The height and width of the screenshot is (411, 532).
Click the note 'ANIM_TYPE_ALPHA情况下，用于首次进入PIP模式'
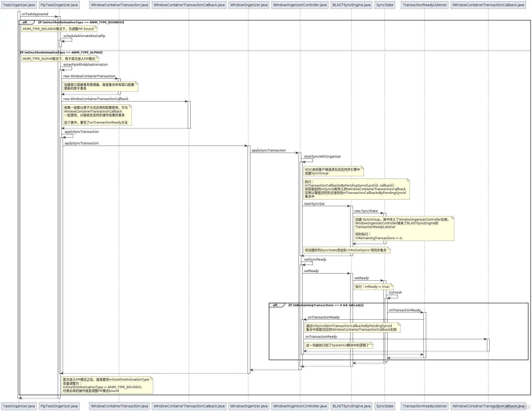(x=60, y=59)
